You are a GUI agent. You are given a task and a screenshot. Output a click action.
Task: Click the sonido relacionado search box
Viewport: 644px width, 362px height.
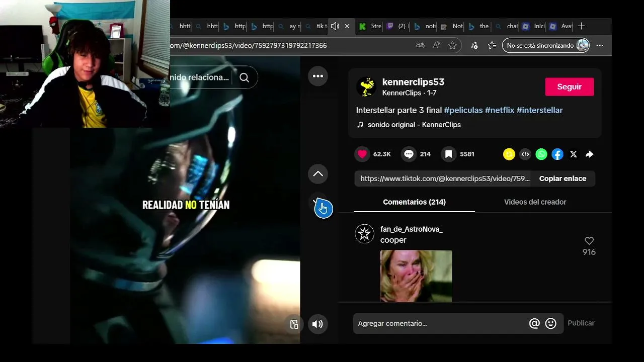click(x=201, y=77)
